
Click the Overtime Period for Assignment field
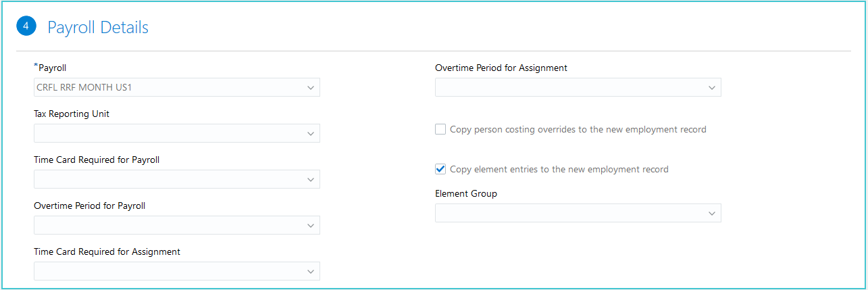(x=567, y=88)
